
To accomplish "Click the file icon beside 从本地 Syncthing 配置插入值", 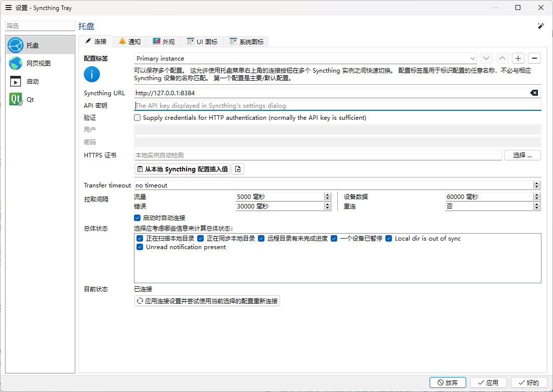I will click(238, 169).
